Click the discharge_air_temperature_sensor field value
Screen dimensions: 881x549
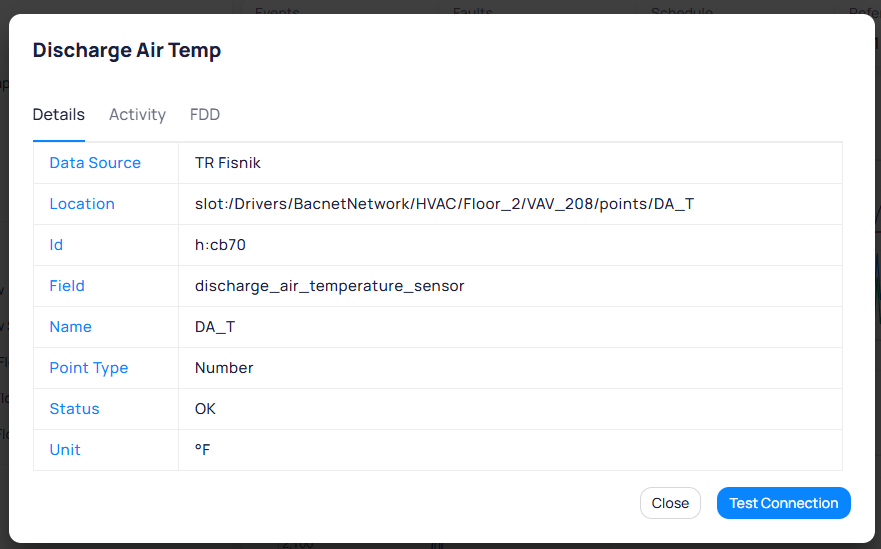[x=329, y=286]
